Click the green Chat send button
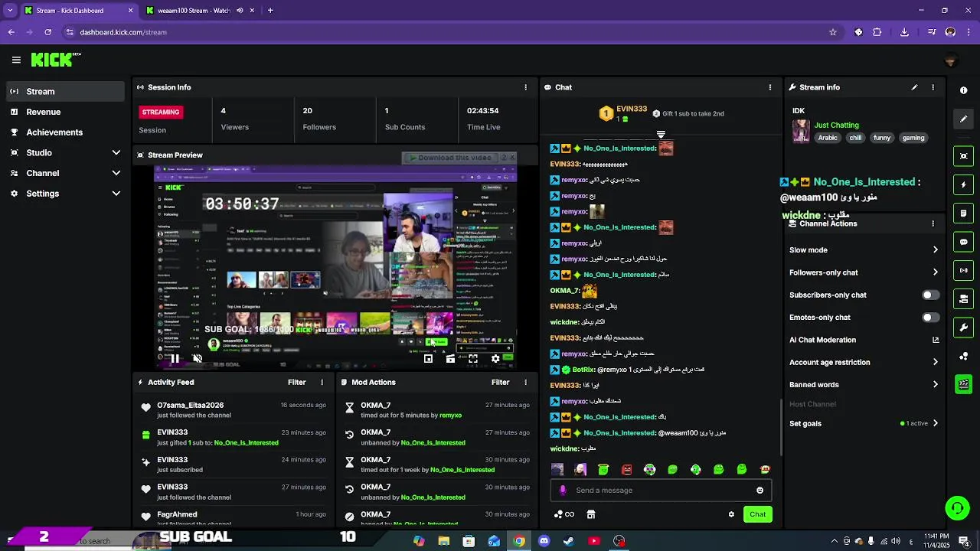Screen dimensions: 980x551 tap(757, 514)
